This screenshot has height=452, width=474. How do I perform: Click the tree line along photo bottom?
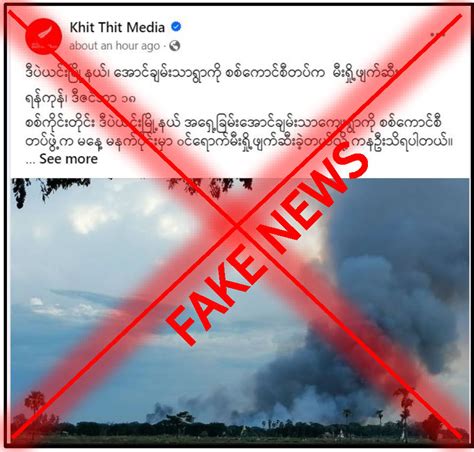tap(240, 429)
